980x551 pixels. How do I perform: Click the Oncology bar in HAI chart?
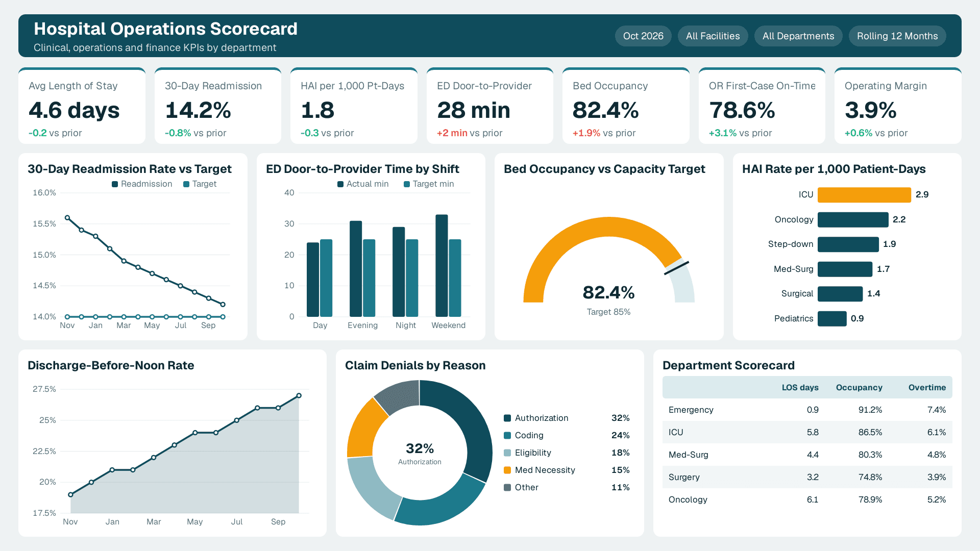pos(853,220)
